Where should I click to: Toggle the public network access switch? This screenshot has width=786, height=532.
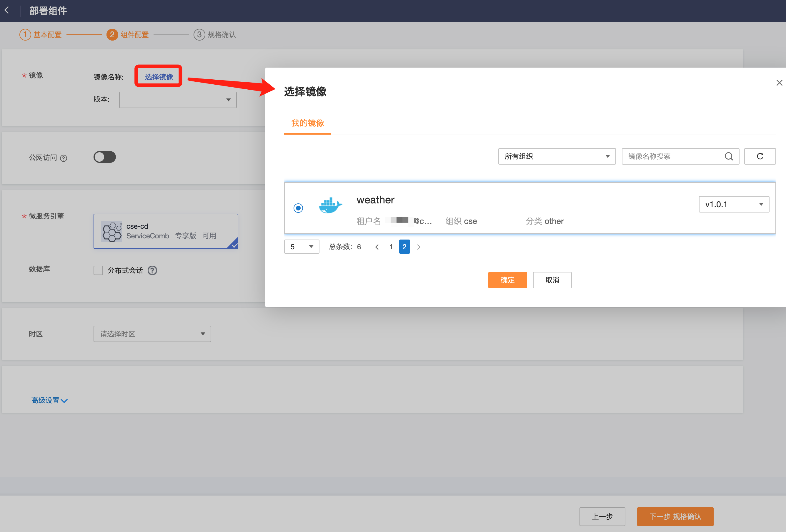104,157
